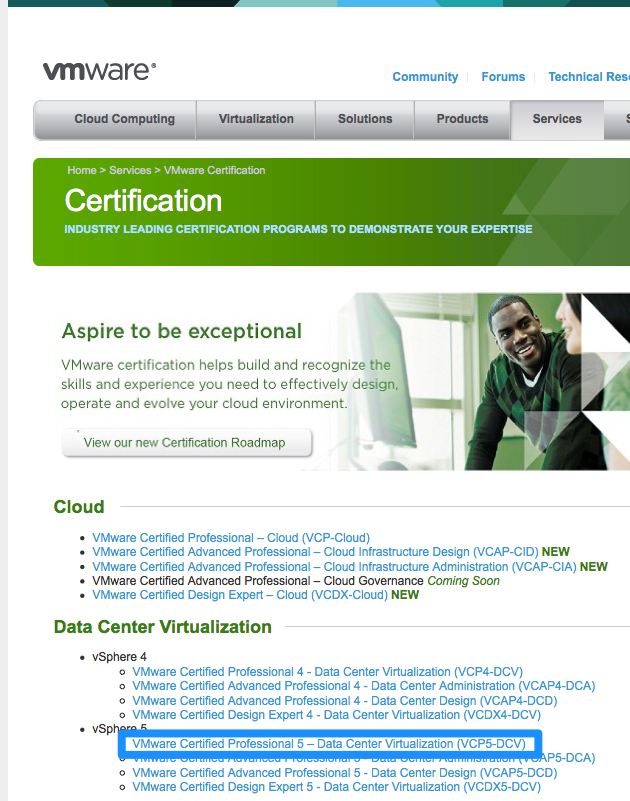The height and width of the screenshot is (801, 630).
Task: Open Cloud Infrastructure Design (VCAP-CID) link
Action: (x=315, y=552)
